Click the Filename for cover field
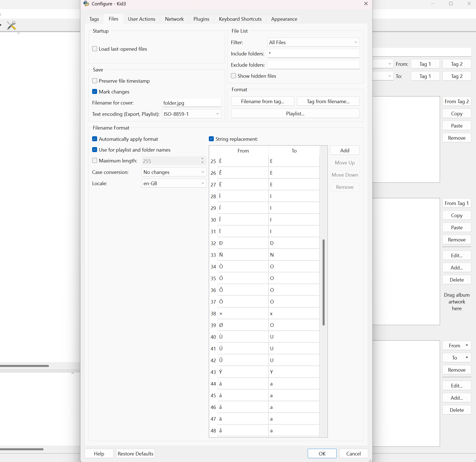Screen dimensions: 476x462 click(192, 103)
